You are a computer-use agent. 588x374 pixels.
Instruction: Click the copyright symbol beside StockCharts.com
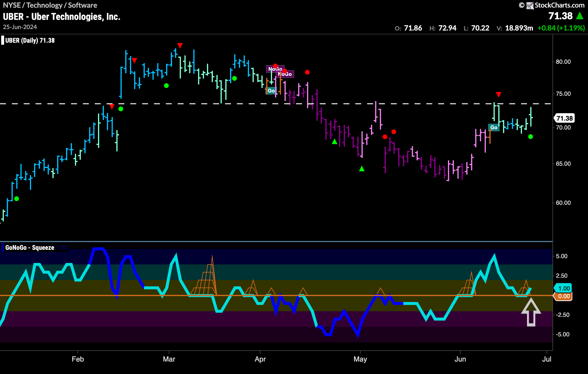(522, 5)
